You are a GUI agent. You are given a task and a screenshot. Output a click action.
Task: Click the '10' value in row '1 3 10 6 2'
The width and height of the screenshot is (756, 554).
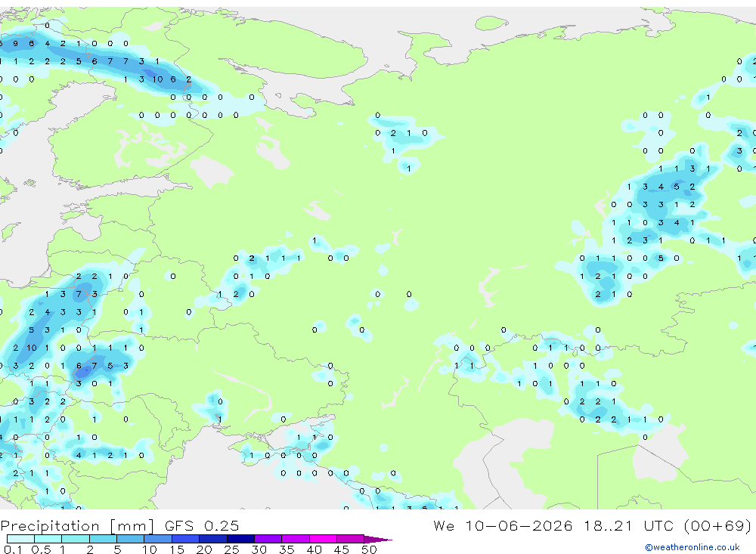point(157,79)
